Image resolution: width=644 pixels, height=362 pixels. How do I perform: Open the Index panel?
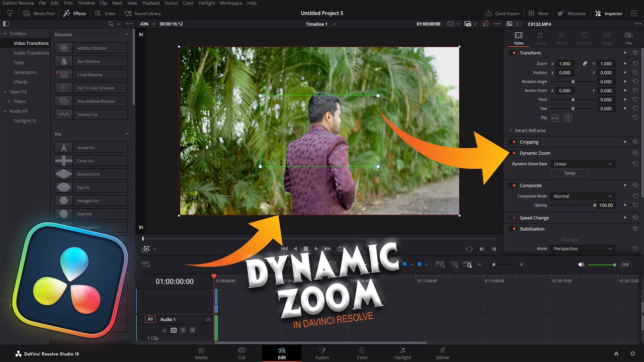(105, 14)
